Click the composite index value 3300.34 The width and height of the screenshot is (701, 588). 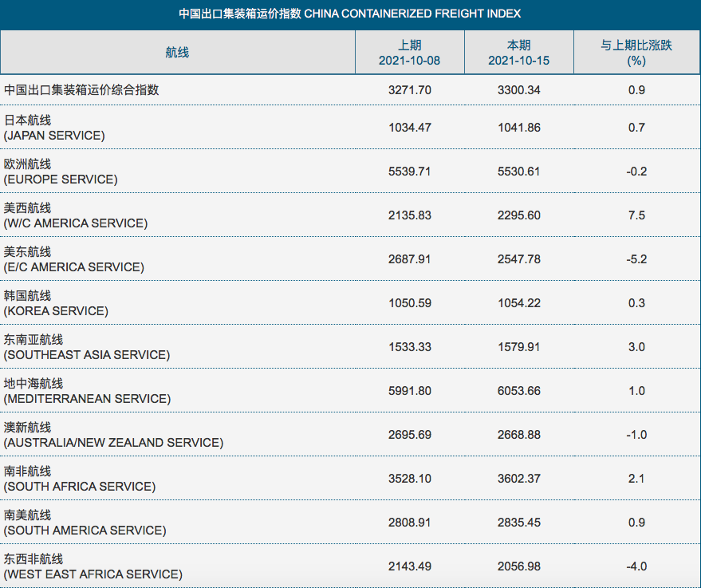518,90
